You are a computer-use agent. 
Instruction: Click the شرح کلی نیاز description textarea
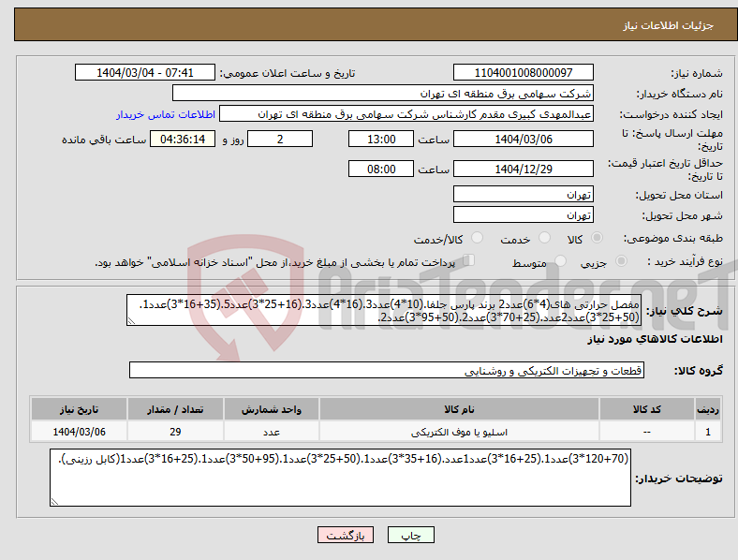[x=384, y=310]
